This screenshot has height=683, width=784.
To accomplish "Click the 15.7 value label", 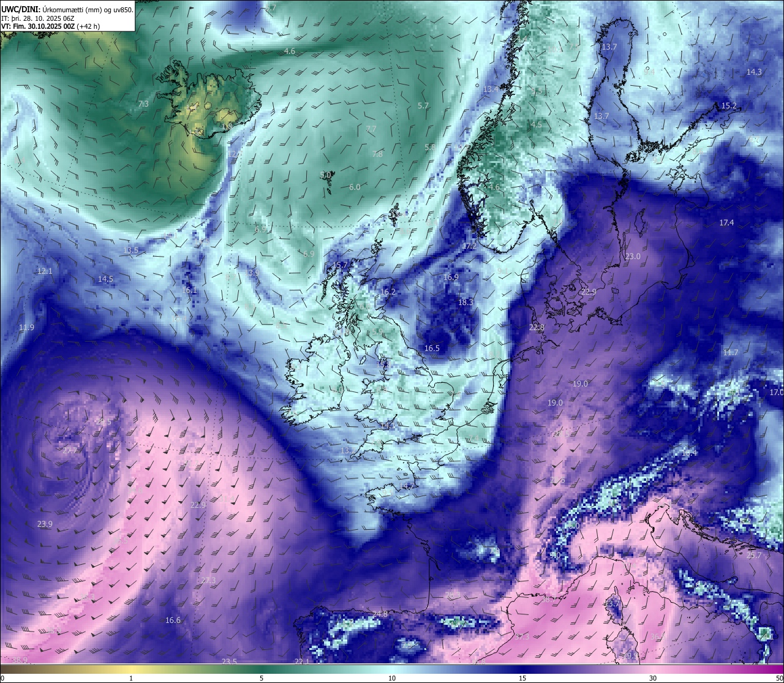I will tap(339, 265).
